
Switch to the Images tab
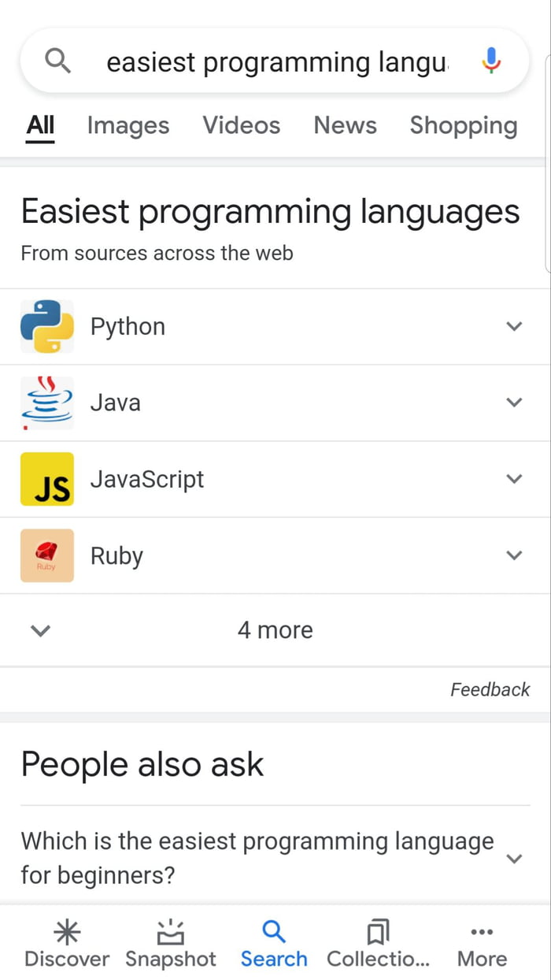pyautogui.click(x=128, y=125)
